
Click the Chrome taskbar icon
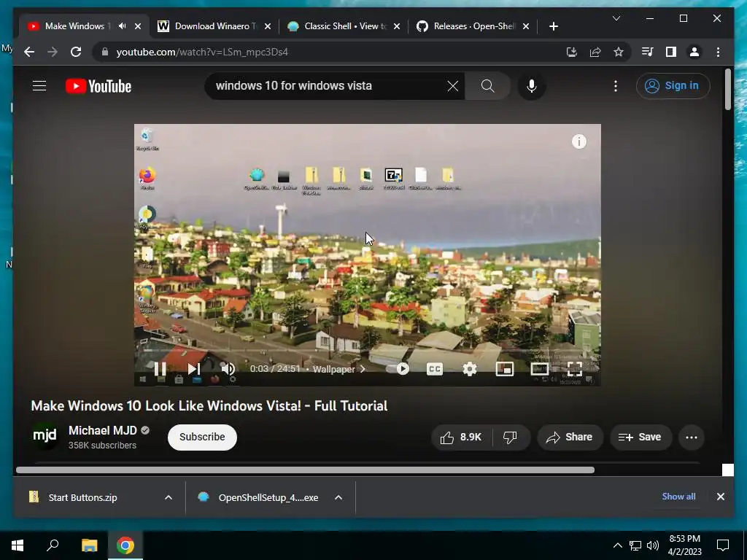tap(125, 545)
